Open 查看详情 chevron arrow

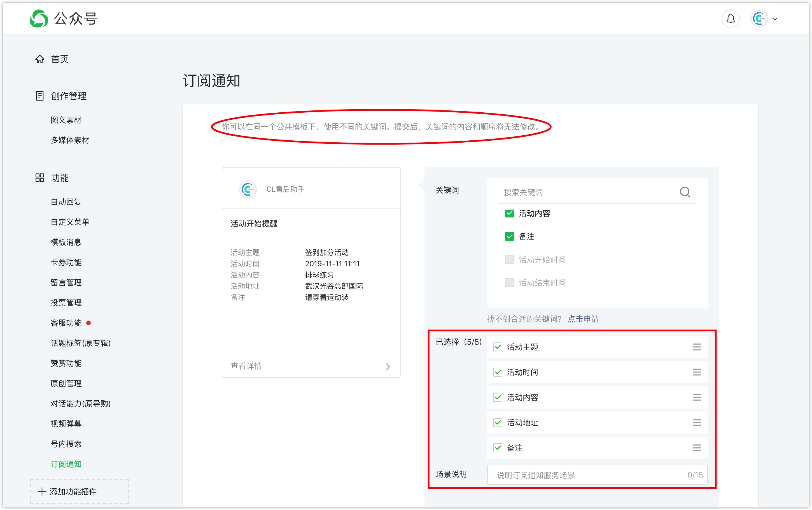point(388,366)
